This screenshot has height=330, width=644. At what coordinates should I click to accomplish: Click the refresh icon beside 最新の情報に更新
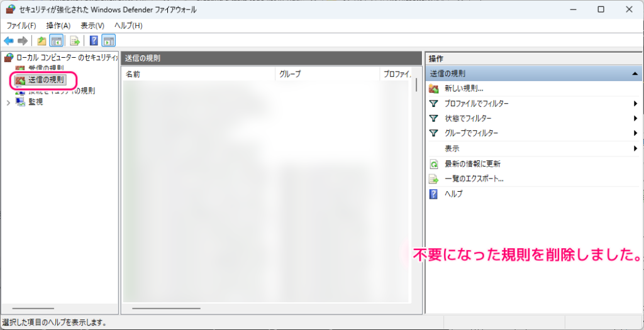tap(433, 164)
